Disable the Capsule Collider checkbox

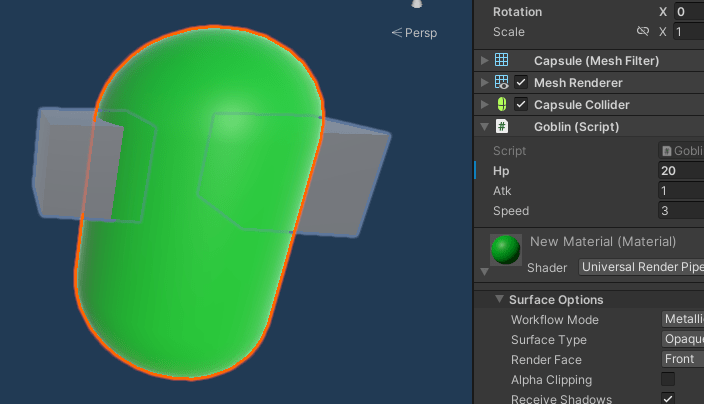pos(521,105)
